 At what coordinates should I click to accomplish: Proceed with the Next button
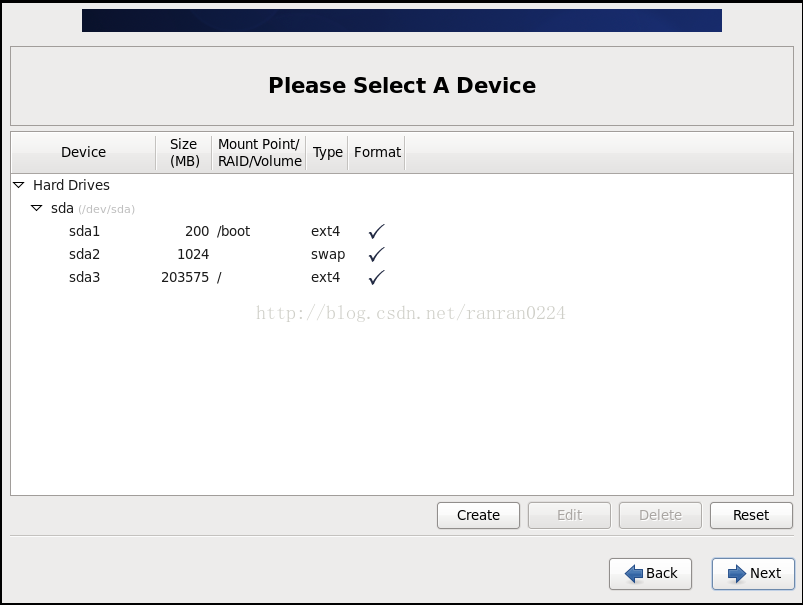tap(753, 573)
